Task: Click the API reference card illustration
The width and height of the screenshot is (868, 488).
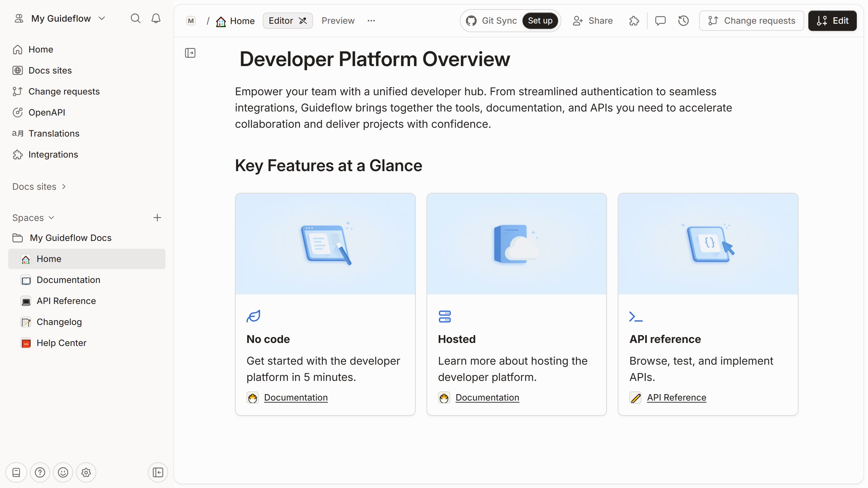Action: pos(708,244)
